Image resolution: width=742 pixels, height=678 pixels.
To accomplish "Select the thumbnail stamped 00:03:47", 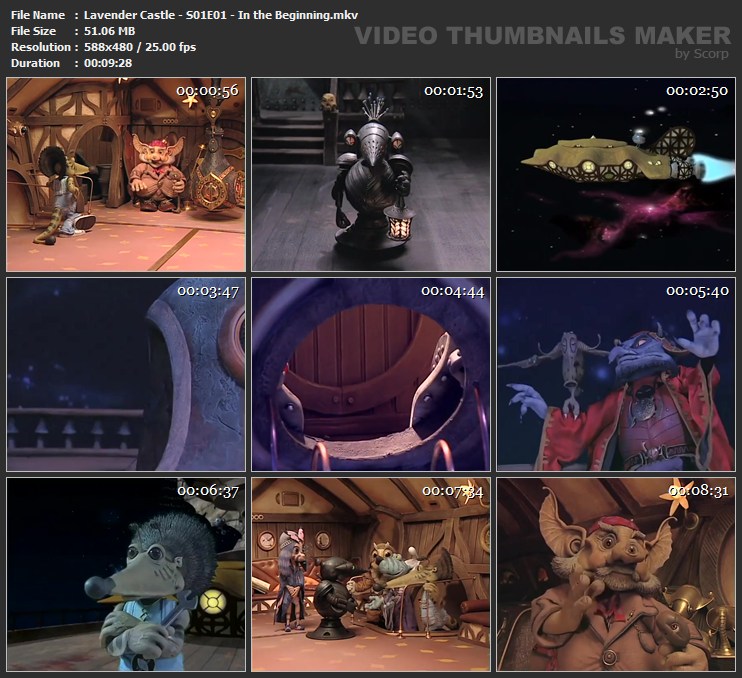I will 126,374.
